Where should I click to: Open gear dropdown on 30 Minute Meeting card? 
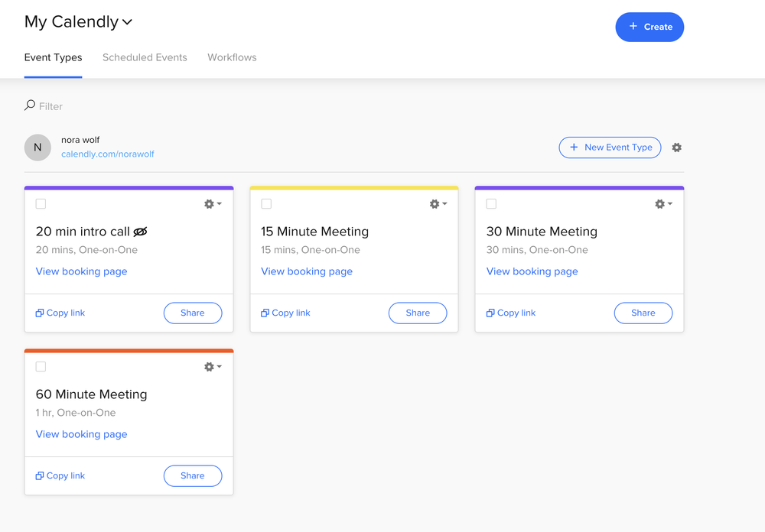pos(663,204)
